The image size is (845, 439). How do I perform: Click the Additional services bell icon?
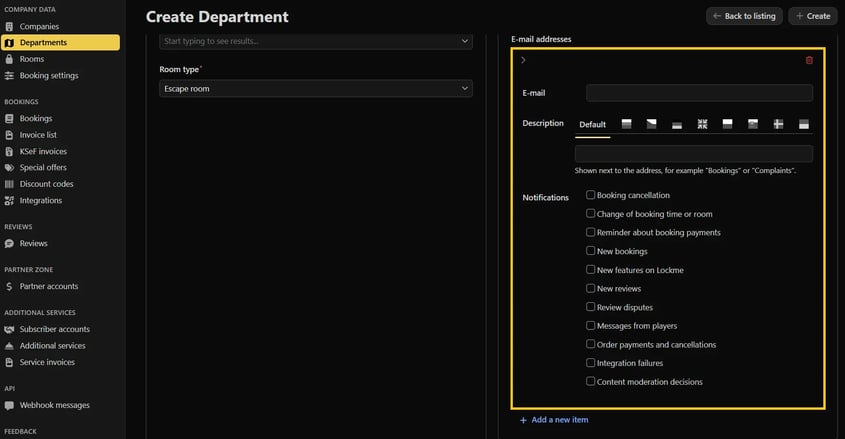tap(9, 346)
